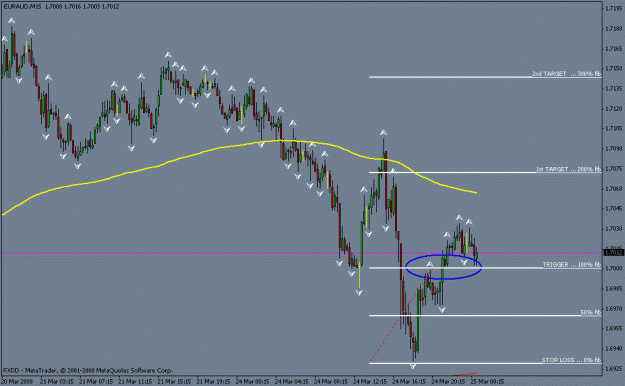Screen dimensions: 625x386
Task: Click price axis value 1.7060
Action: point(614,189)
